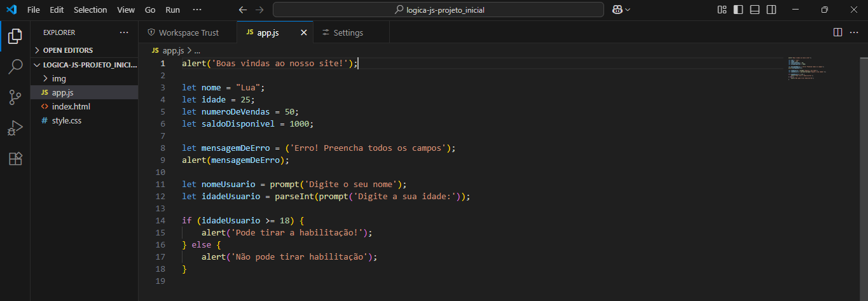This screenshot has width=868, height=301.
Task: Open editor More Actions ellipsis
Action: pyautogui.click(x=854, y=32)
